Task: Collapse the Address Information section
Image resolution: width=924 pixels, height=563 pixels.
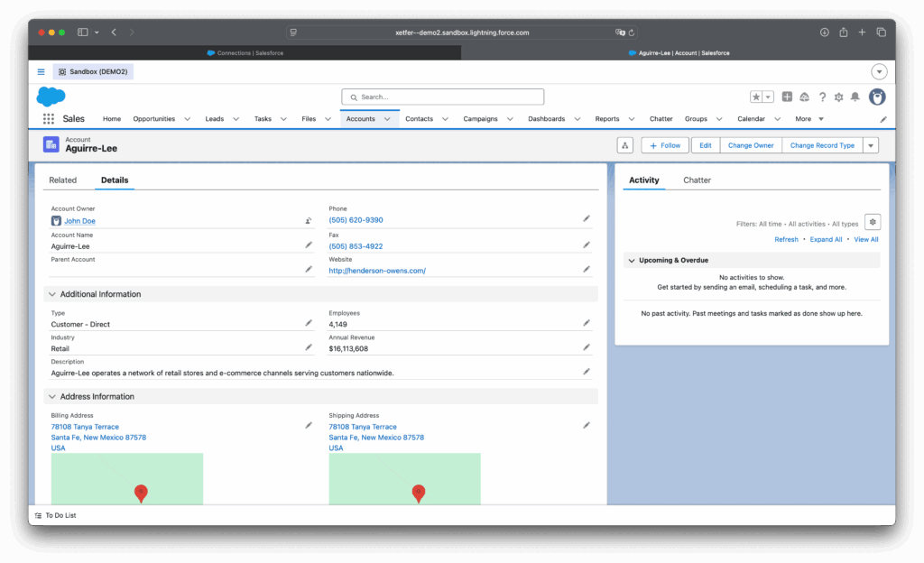Action: point(51,397)
